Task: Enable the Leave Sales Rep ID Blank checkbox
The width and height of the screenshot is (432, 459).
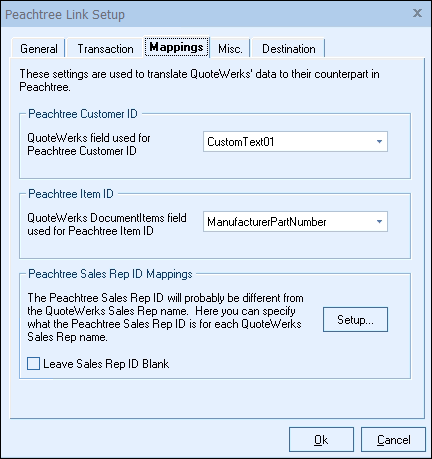Action: (x=33, y=364)
